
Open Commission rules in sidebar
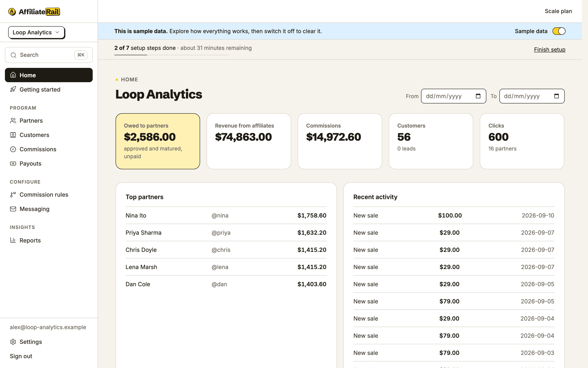(x=49, y=194)
